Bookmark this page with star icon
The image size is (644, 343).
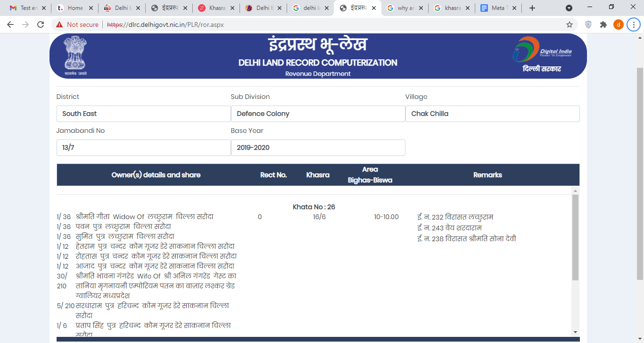570,24
